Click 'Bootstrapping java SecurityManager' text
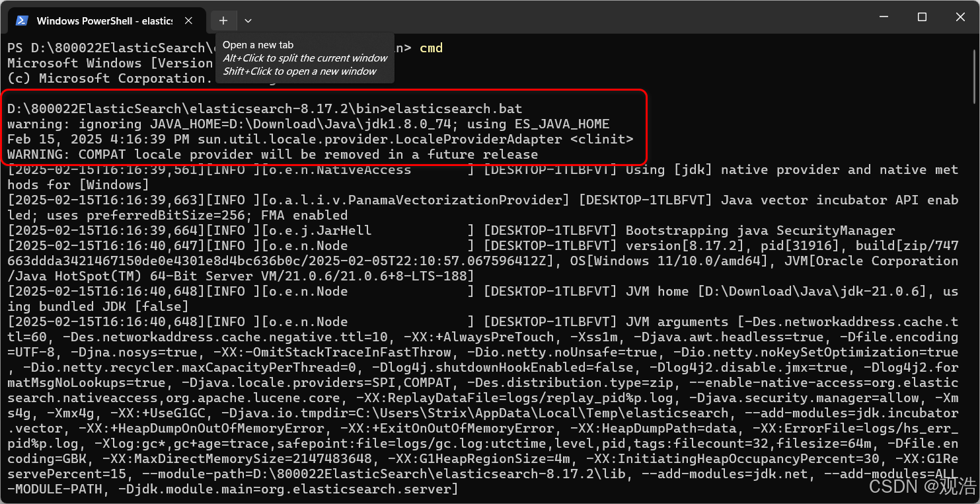The width and height of the screenshot is (980, 504). [x=760, y=230]
